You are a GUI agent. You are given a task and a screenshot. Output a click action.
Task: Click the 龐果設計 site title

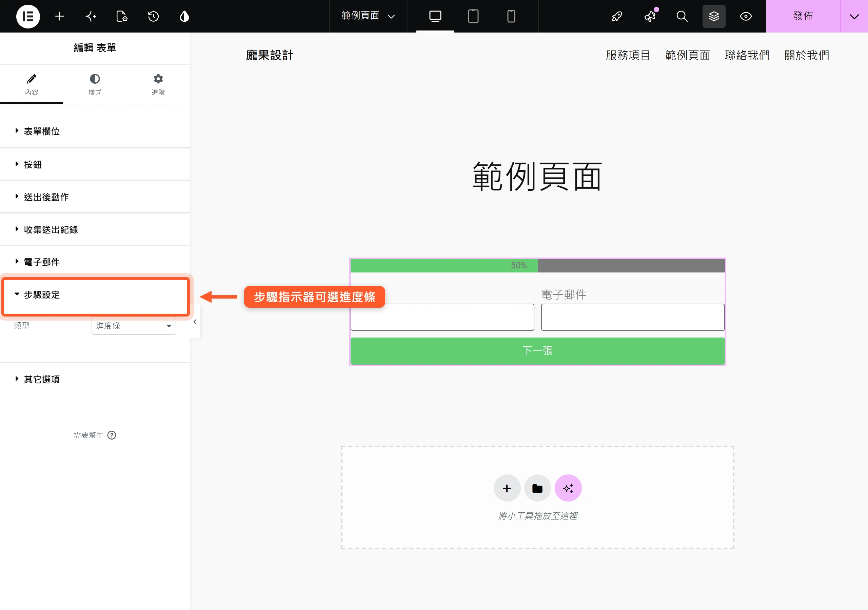tap(270, 56)
